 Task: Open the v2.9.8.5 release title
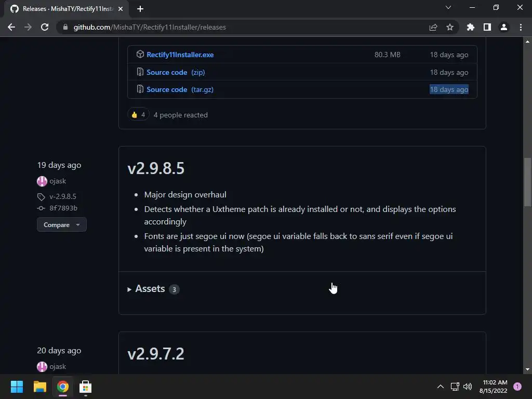(x=156, y=168)
